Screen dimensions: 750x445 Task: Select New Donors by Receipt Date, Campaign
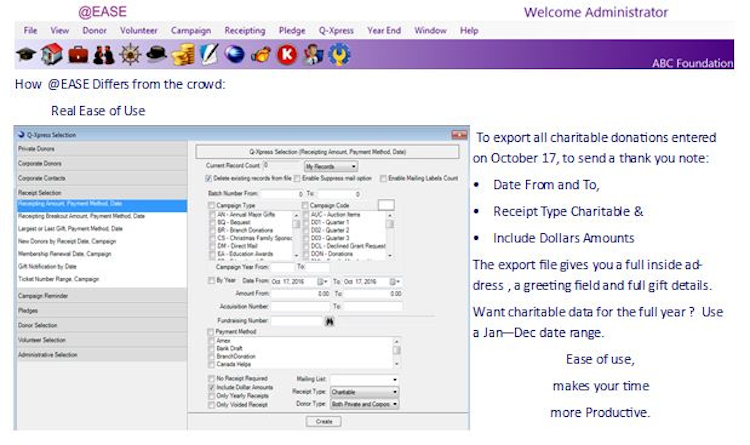coord(102,241)
